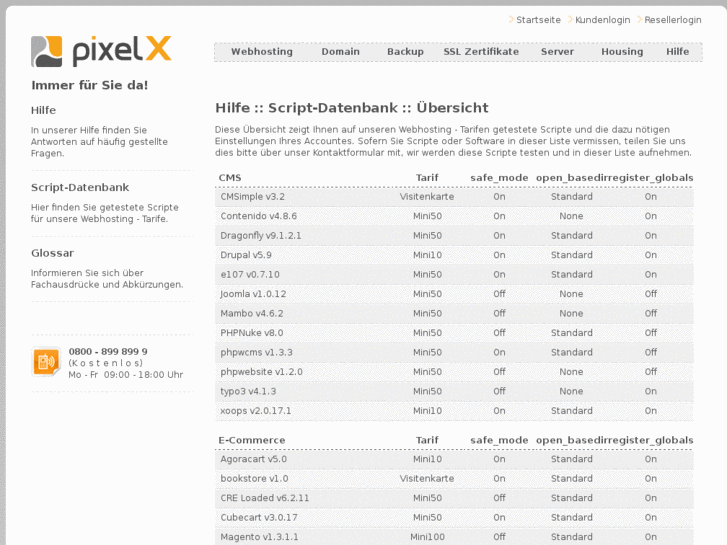Open the Webhosting menu item
Image resolution: width=727 pixels, height=545 pixels.
(x=262, y=51)
